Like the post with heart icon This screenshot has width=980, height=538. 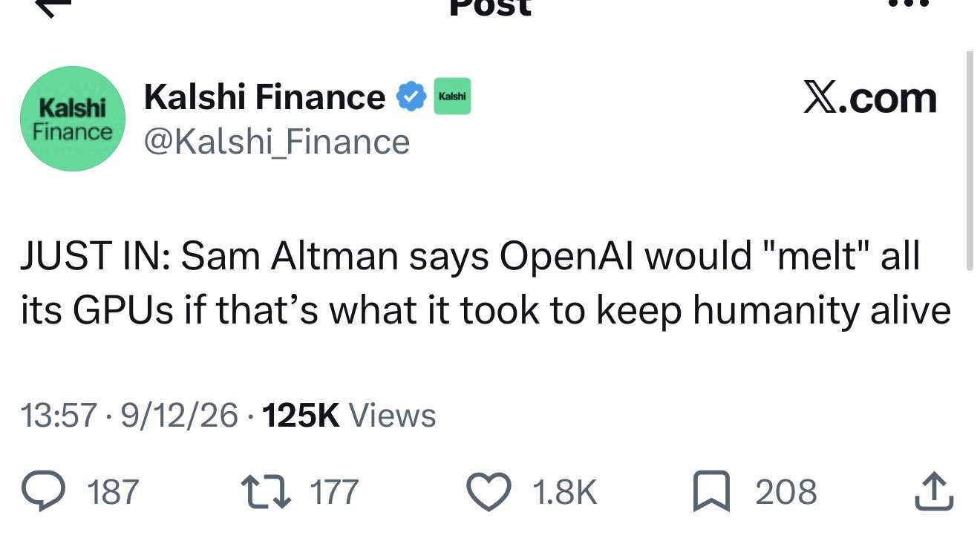489,492
